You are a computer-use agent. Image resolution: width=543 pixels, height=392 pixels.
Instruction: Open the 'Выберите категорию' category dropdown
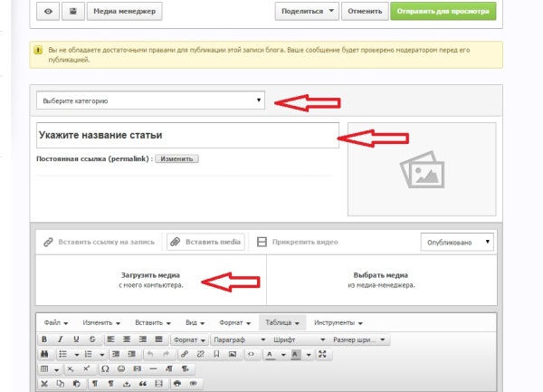click(x=150, y=100)
